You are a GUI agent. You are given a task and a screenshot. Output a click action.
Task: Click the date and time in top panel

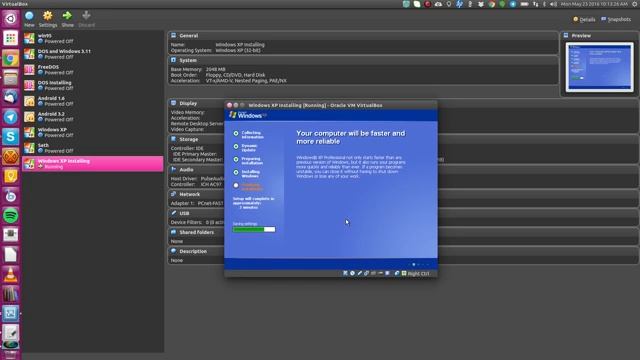pos(594,4)
